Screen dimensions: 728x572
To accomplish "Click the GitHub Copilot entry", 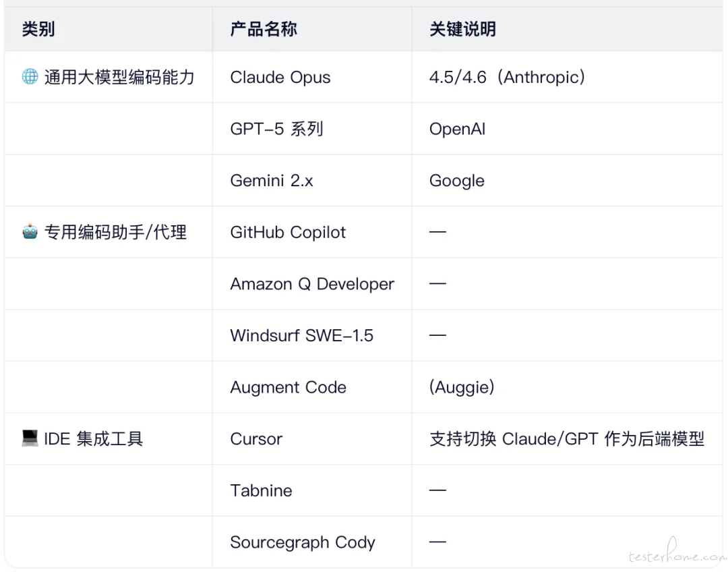I will [x=288, y=233].
